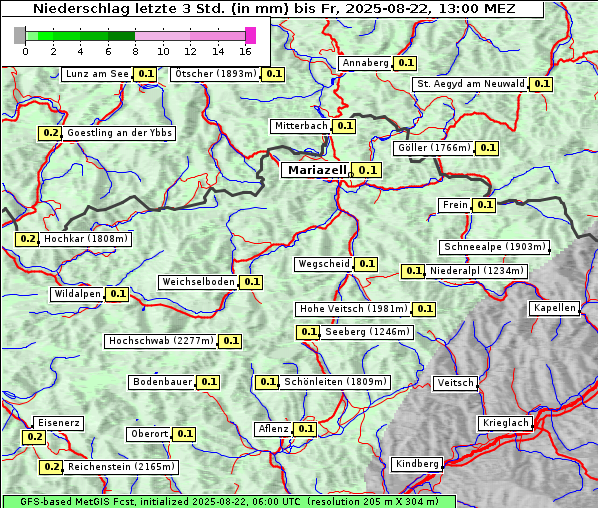Click the Hochkar (1808m) label

point(85,239)
